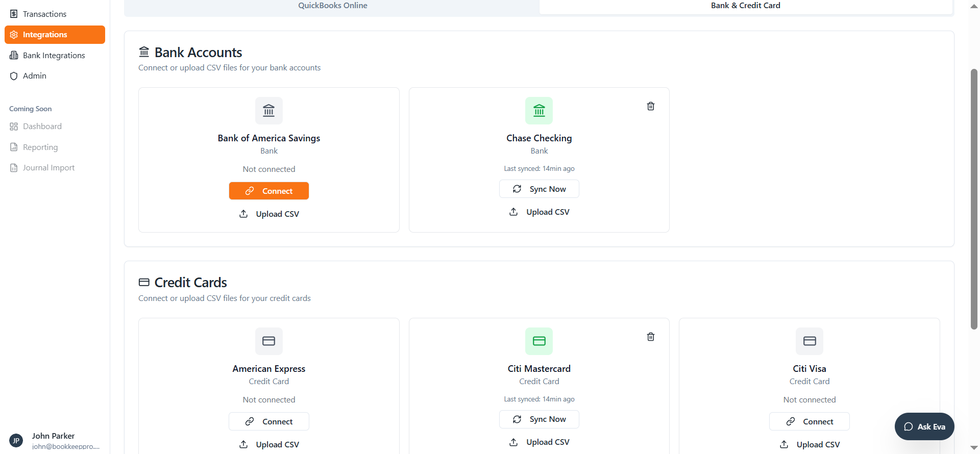Open Transactions in the sidebar

(44, 14)
